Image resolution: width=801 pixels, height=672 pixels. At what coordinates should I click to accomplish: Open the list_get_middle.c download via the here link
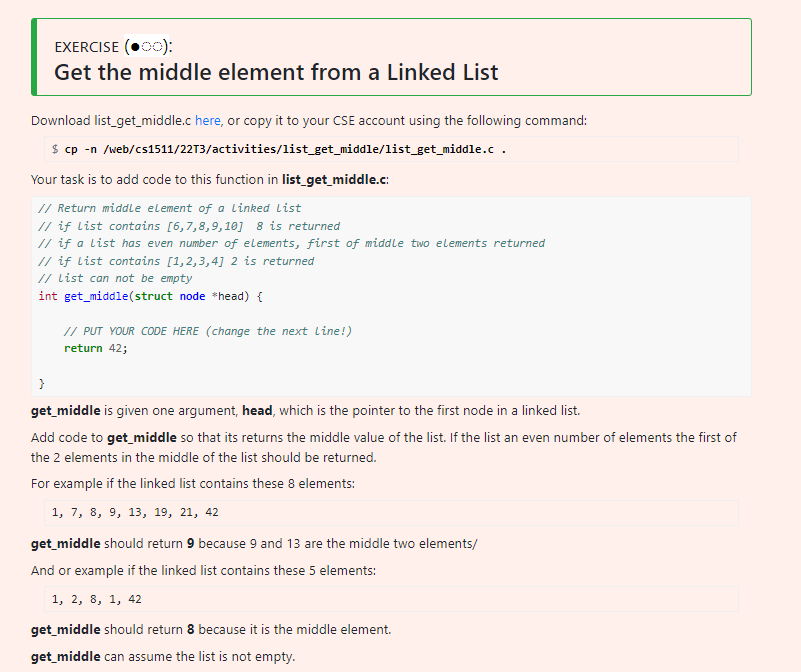pyautogui.click(x=207, y=120)
